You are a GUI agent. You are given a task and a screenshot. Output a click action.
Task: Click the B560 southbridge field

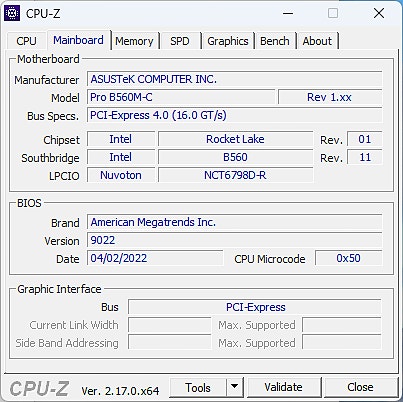(235, 157)
